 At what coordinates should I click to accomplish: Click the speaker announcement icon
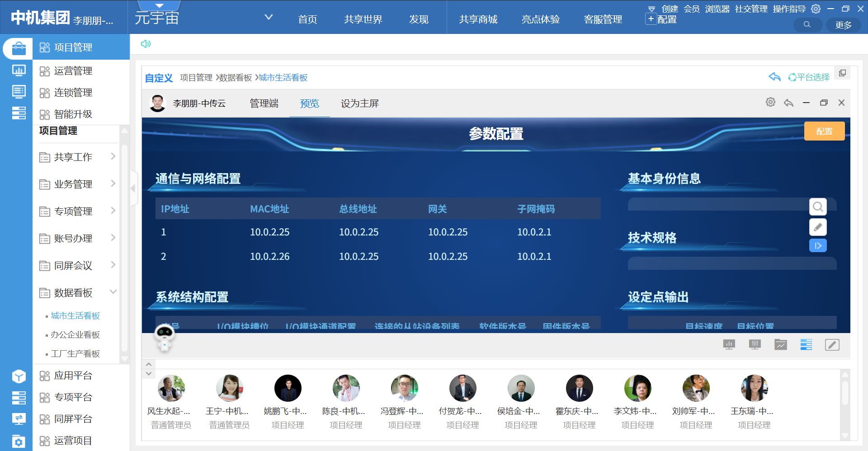(x=146, y=44)
